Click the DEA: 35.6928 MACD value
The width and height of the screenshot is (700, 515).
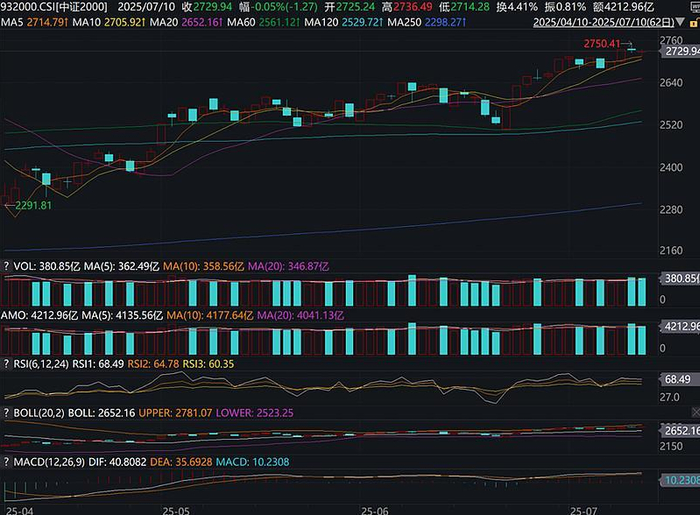[181, 462]
